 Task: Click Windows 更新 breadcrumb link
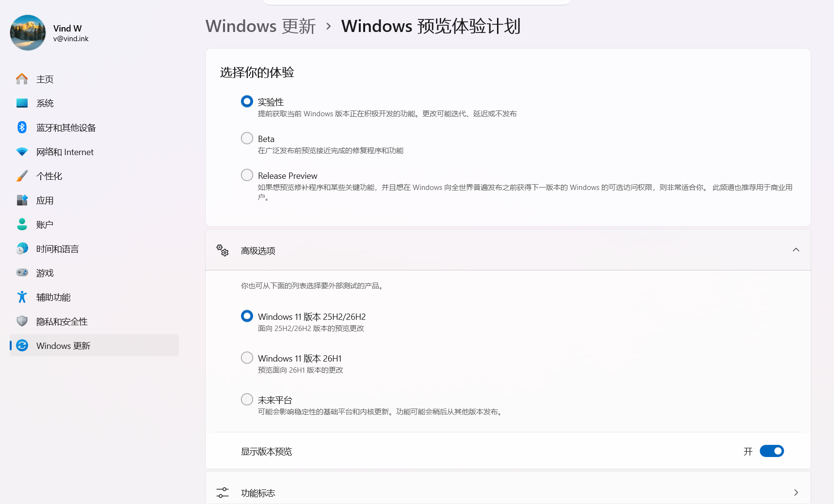261,26
